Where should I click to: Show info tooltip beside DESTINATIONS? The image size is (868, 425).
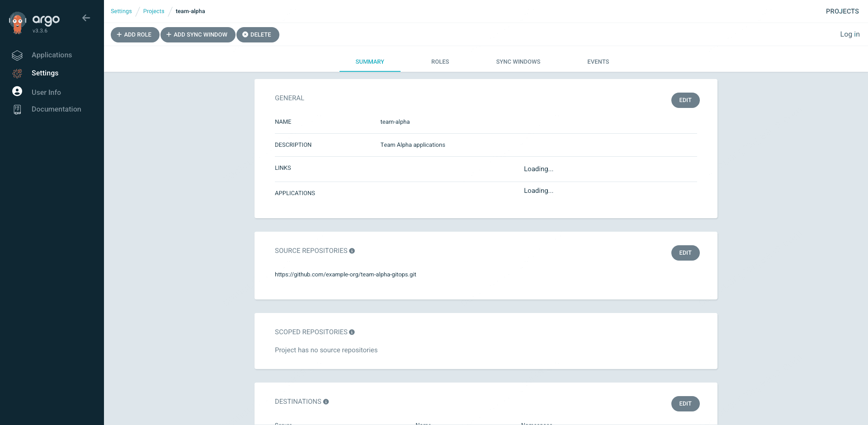(326, 402)
